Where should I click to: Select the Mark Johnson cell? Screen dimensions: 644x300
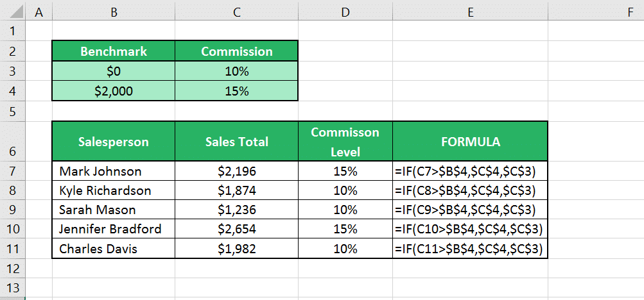(x=114, y=171)
